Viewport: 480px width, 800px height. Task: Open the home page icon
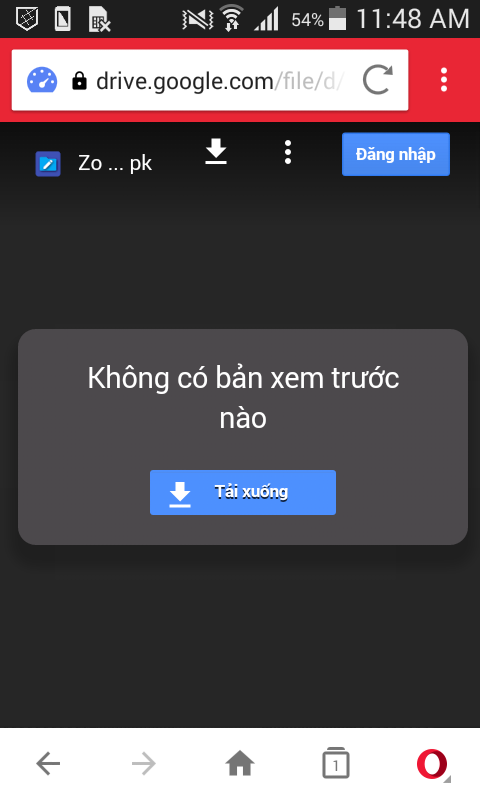[240, 764]
